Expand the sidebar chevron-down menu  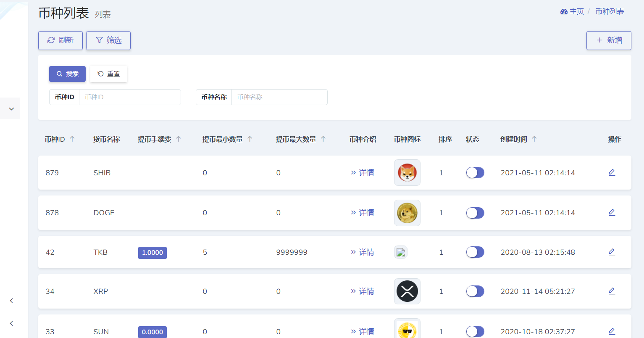tap(11, 108)
